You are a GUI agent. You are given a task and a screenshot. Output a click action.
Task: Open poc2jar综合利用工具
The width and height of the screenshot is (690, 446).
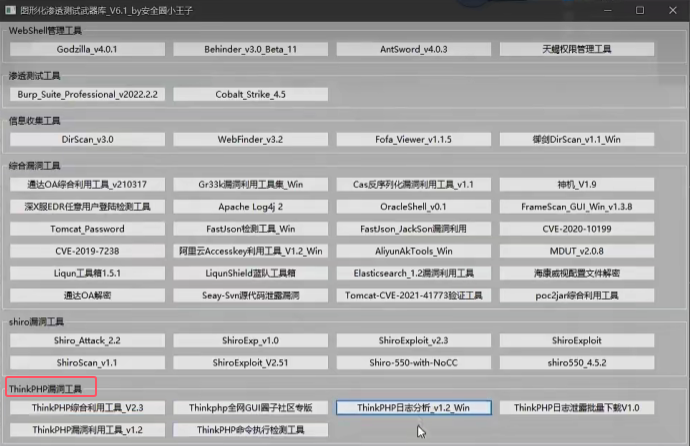click(577, 296)
